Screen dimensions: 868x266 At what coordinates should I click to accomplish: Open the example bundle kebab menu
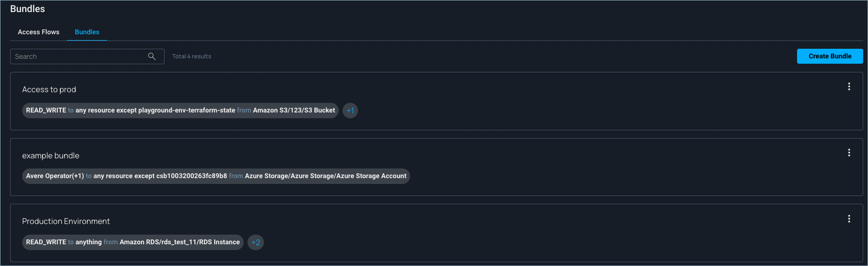[x=849, y=153]
